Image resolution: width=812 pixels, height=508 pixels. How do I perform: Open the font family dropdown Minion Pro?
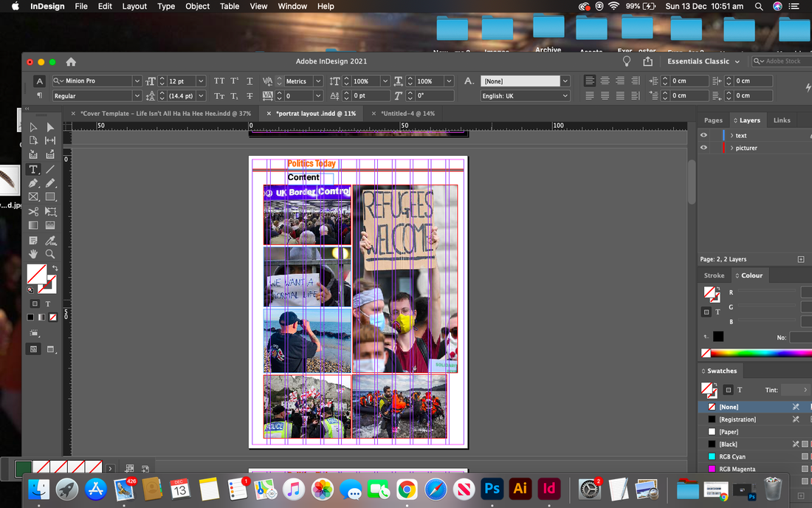tap(137, 81)
